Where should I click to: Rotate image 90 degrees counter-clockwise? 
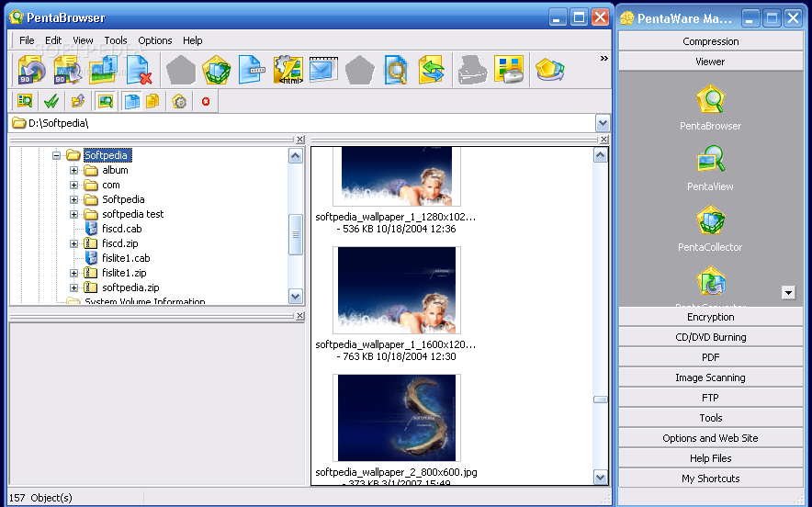click(x=31, y=70)
